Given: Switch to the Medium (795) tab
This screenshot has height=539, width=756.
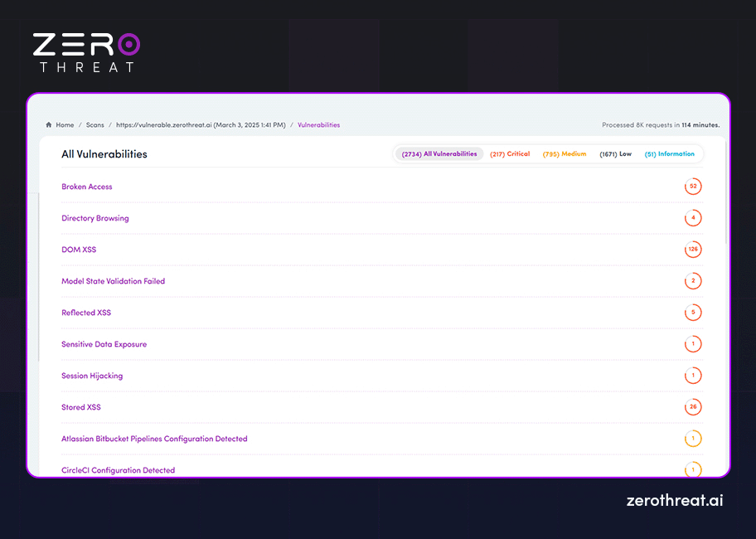Looking at the screenshot, I should 565,153.
